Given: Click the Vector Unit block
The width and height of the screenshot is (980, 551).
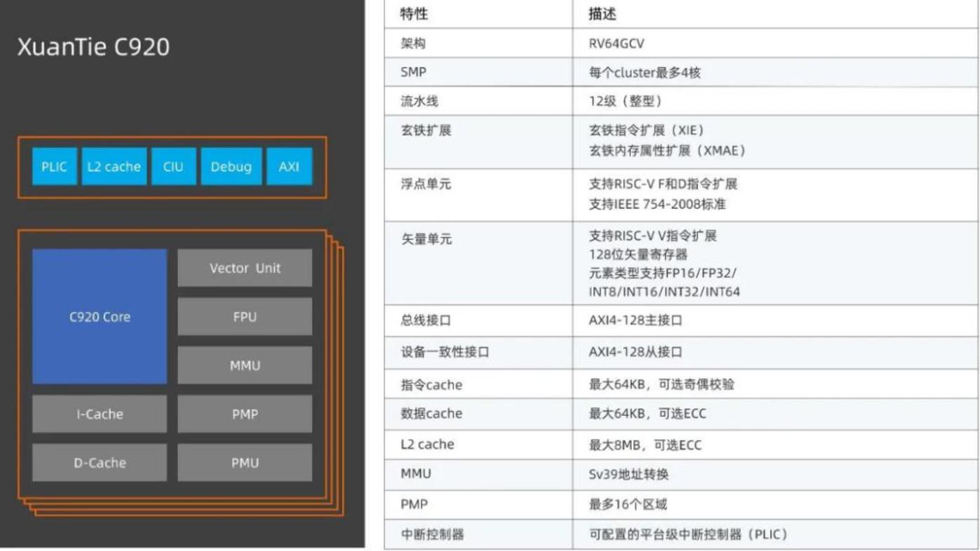Looking at the screenshot, I should coord(245,268).
